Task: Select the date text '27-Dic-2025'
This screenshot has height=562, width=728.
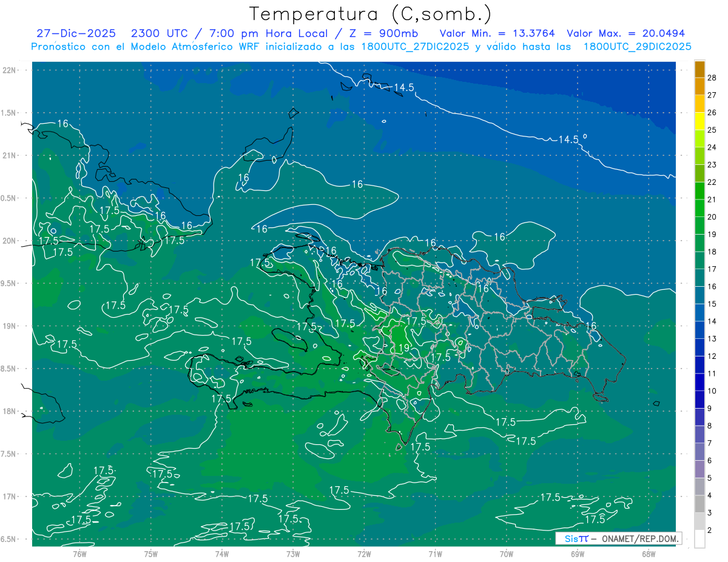Action: click(77, 33)
